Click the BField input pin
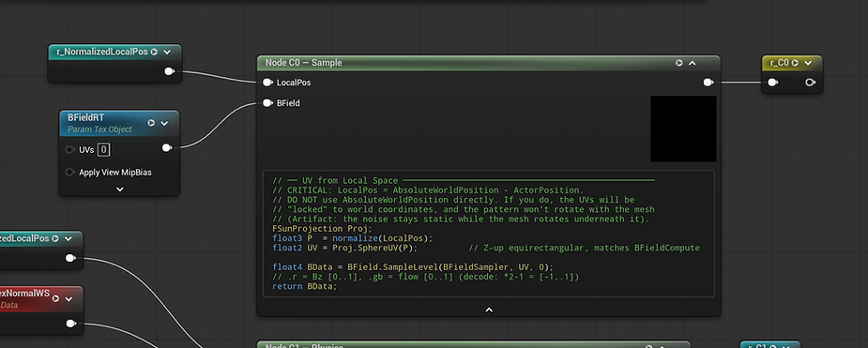Image resolution: width=868 pixels, height=348 pixels. [x=267, y=103]
